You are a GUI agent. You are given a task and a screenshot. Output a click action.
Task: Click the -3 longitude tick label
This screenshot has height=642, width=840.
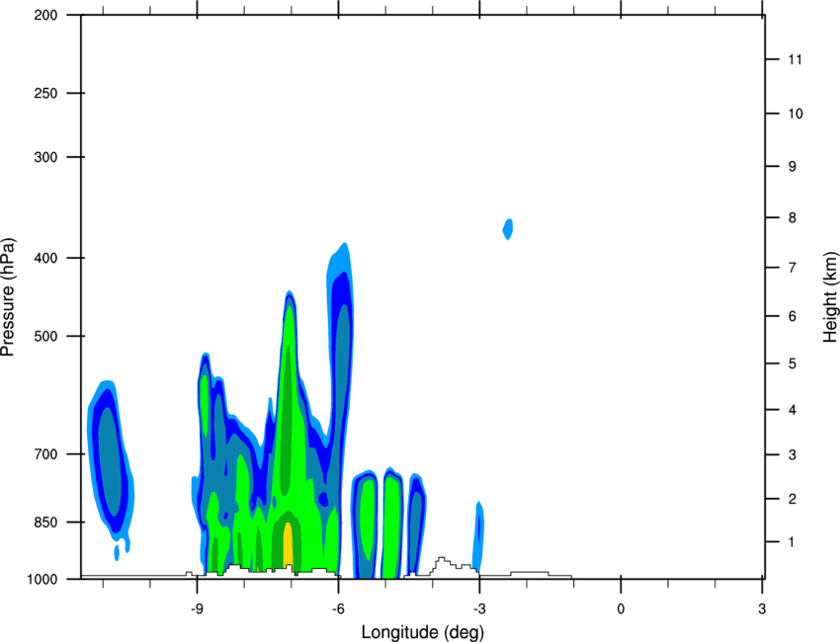tap(479, 608)
